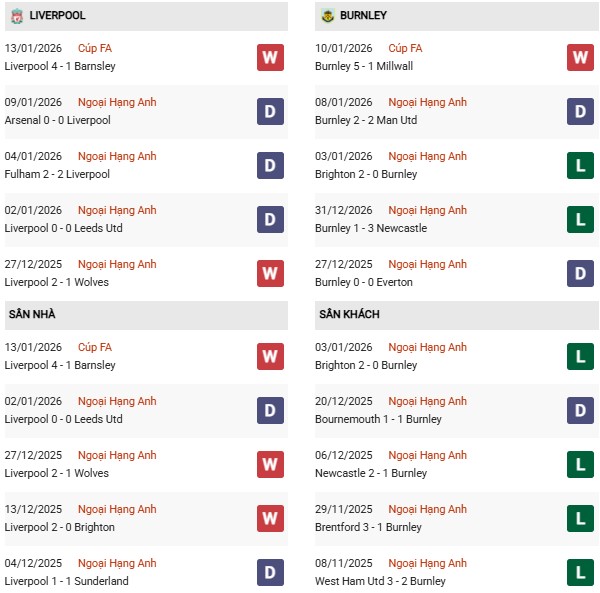
Task: Click the Liverpool club crest icon
Action: (16, 16)
